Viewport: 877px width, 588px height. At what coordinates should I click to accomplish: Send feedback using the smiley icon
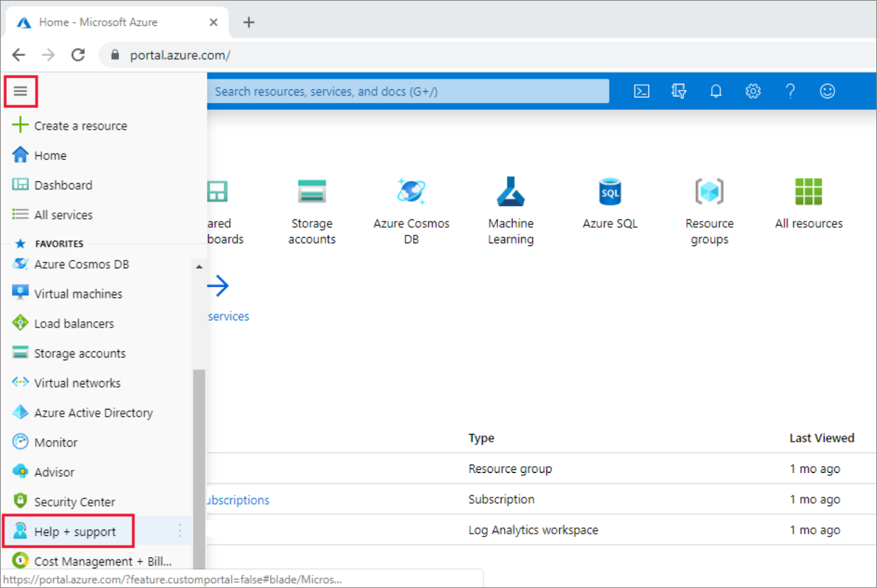coord(827,91)
